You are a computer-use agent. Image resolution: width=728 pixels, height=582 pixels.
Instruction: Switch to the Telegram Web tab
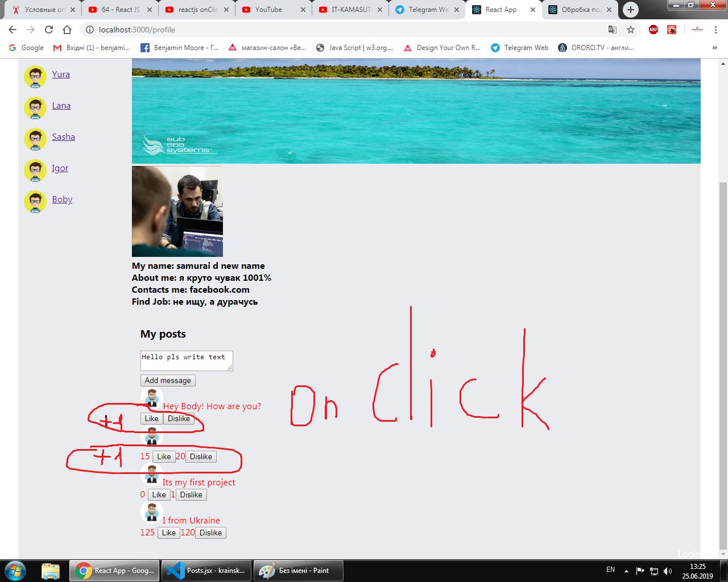pos(427,10)
